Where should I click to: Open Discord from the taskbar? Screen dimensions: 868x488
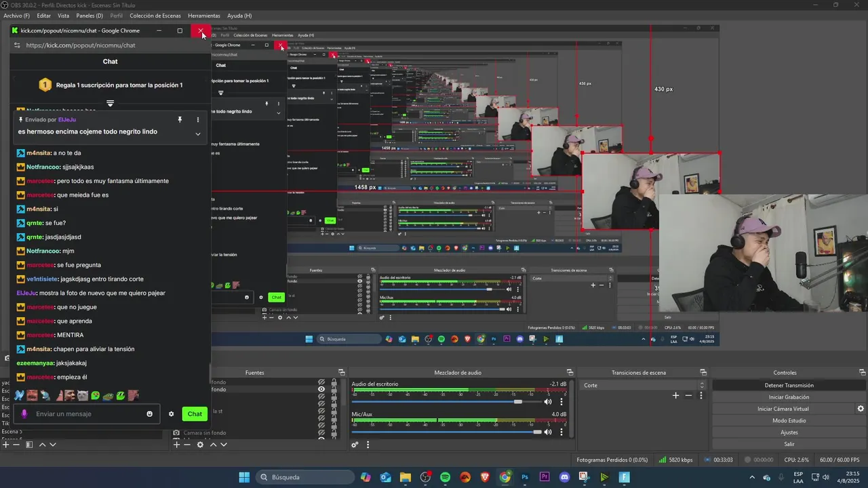point(564,477)
